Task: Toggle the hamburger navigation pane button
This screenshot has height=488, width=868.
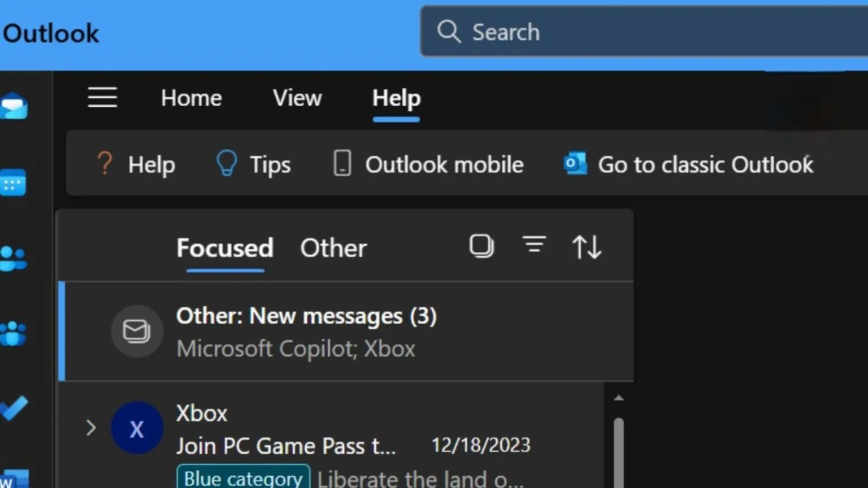Action: [x=102, y=98]
